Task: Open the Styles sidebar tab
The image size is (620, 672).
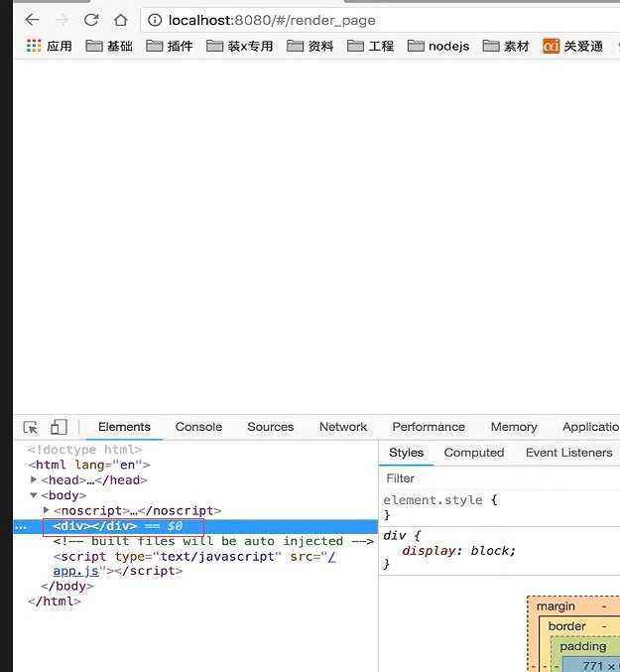Action: coord(406,453)
